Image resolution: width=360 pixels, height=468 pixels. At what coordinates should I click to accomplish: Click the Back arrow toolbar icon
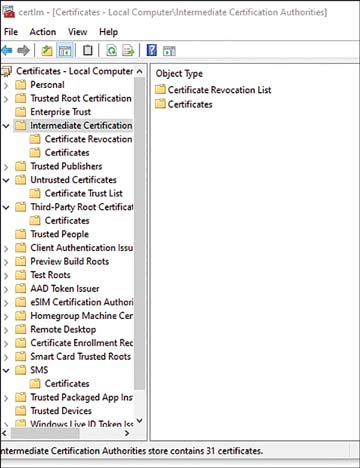[7, 51]
